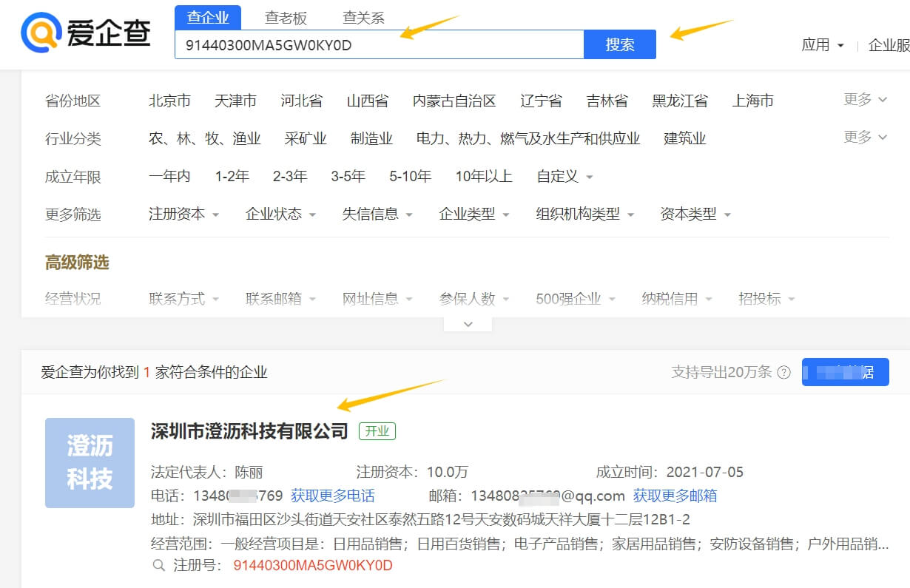Screen dimensions: 910x588
Task: Choose 1-2年 establishment period
Action: pos(232,176)
